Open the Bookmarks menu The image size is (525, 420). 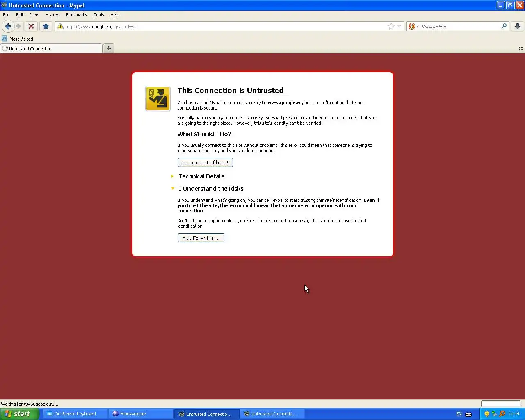[77, 15]
